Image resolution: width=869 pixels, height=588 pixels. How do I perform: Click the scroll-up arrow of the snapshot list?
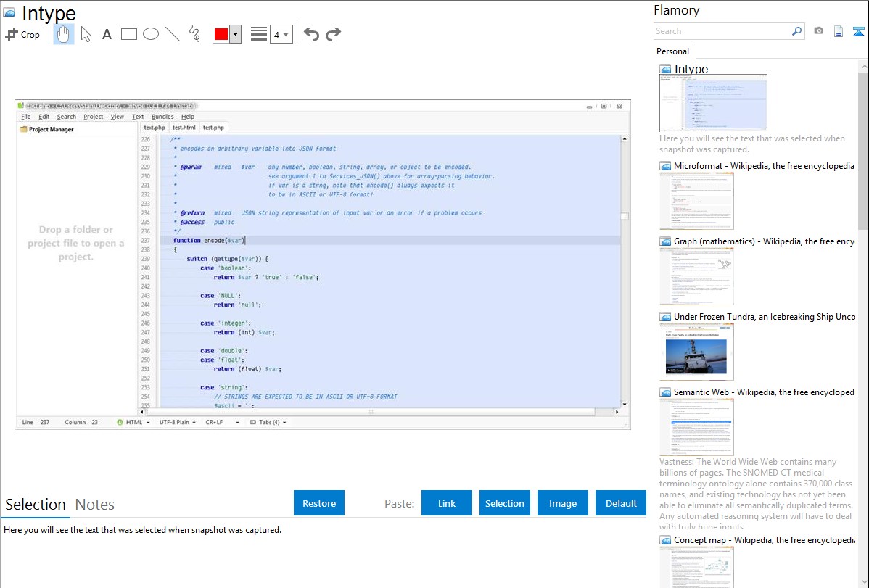coord(863,66)
